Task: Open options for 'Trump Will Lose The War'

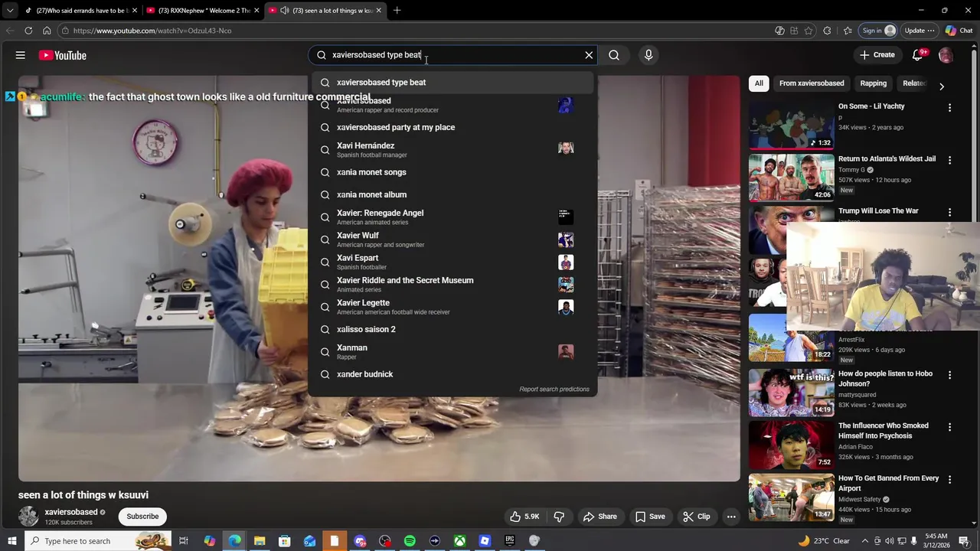Action: tap(949, 212)
